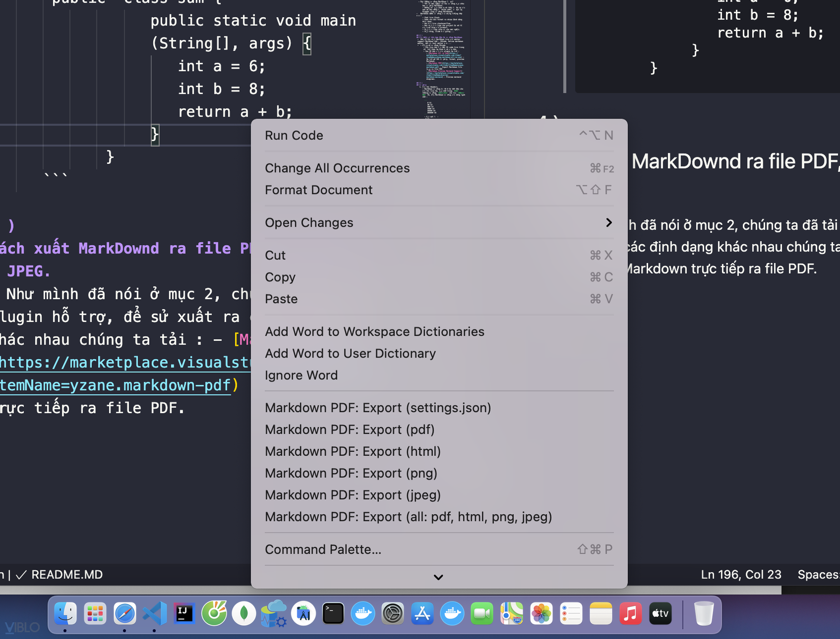This screenshot has height=639, width=840.
Task: Launch Music from the Dock
Action: point(631,614)
